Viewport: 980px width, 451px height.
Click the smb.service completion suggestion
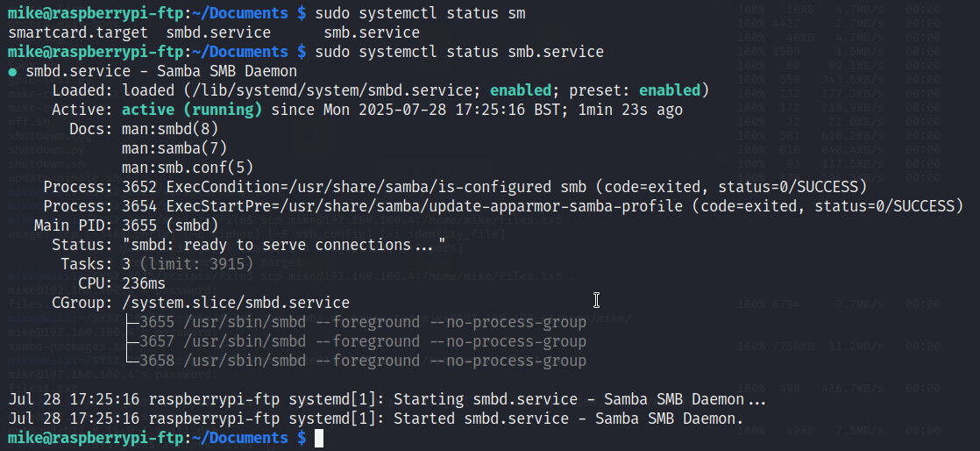click(372, 32)
